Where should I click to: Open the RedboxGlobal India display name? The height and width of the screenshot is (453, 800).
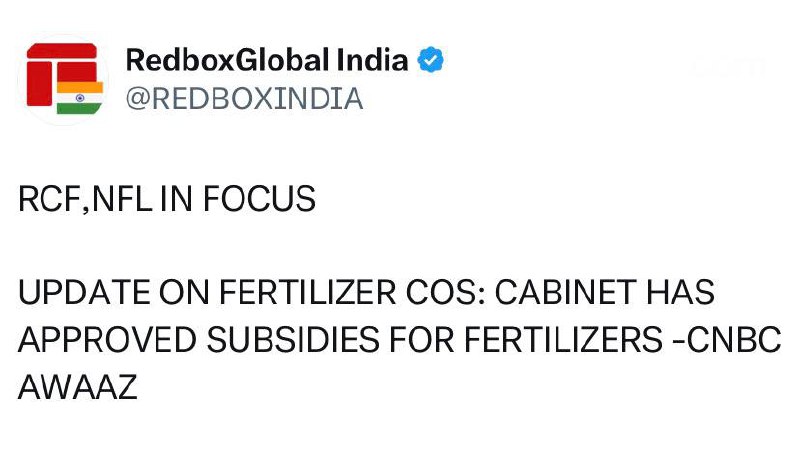coord(266,61)
